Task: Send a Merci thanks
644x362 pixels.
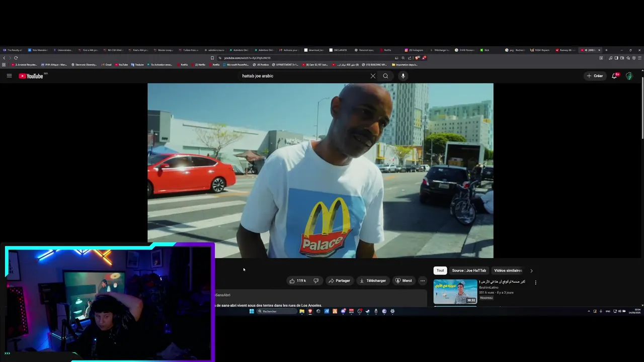Action: pyautogui.click(x=404, y=281)
